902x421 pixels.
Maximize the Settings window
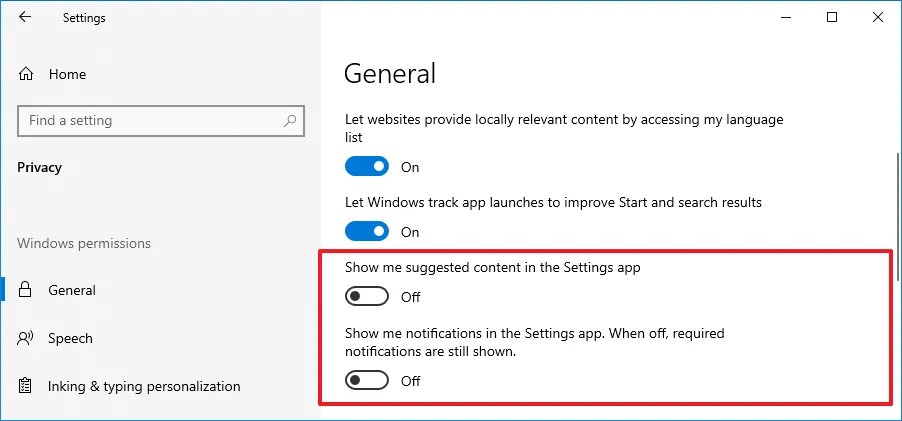click(832, 18)
